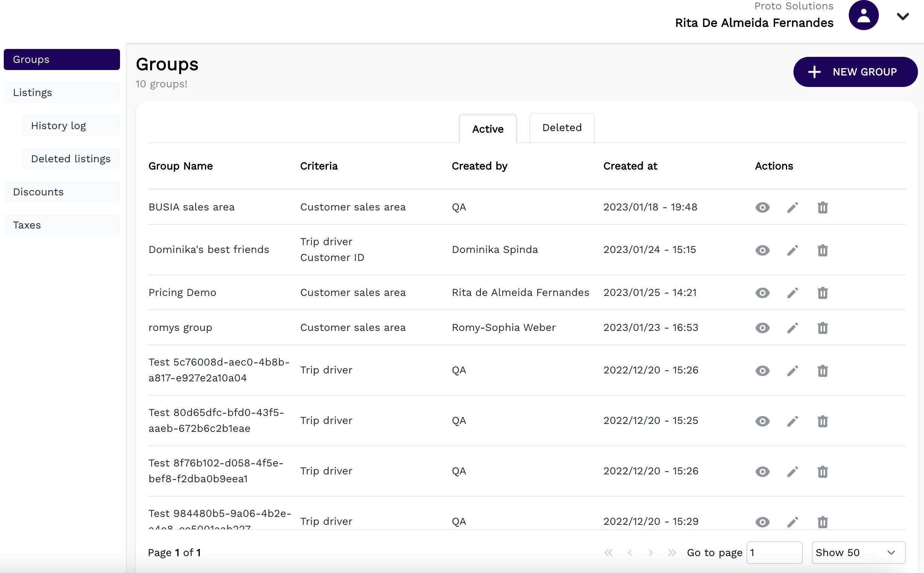Edit the Test 80d65dfc group
Screen dimensions: 924x573
792,421
